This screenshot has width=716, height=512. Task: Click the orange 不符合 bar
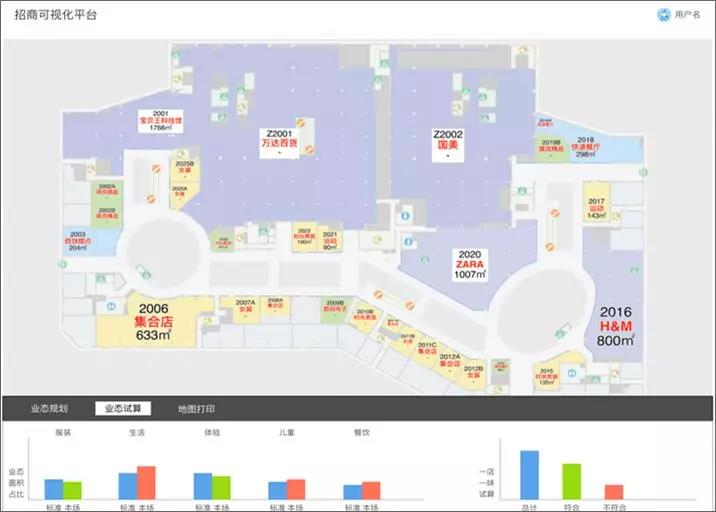[613, 491]
